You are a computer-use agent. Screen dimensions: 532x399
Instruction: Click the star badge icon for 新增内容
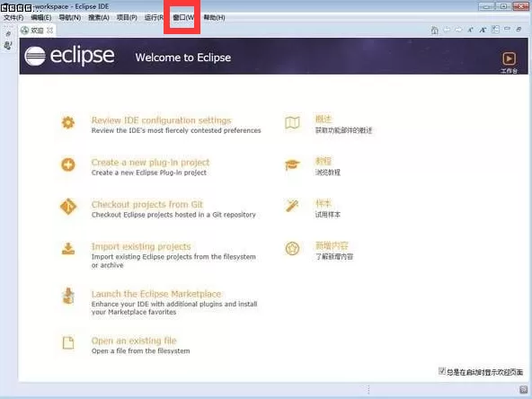(292, 248)
